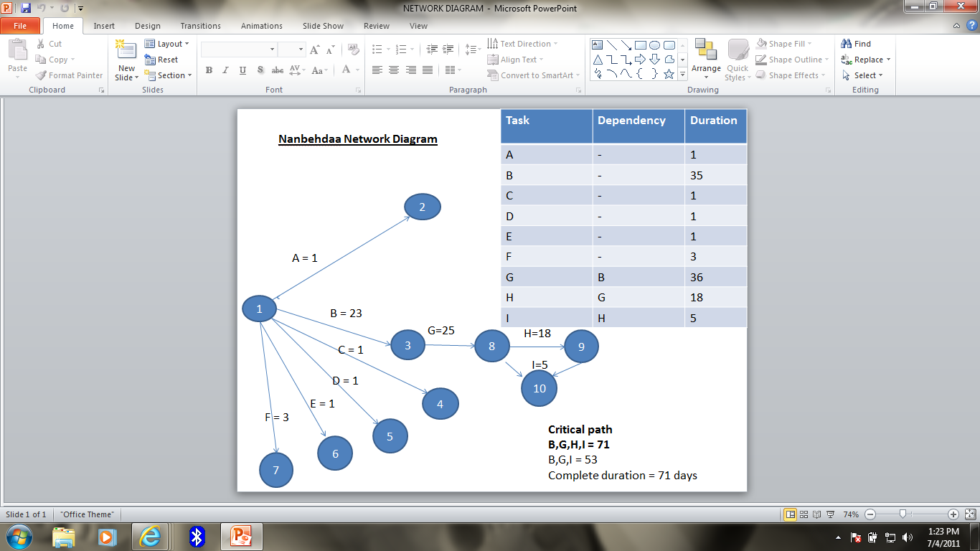Go to the Transitions tab
The width and height of the screenshot is (980, 551).
point(201,26)
